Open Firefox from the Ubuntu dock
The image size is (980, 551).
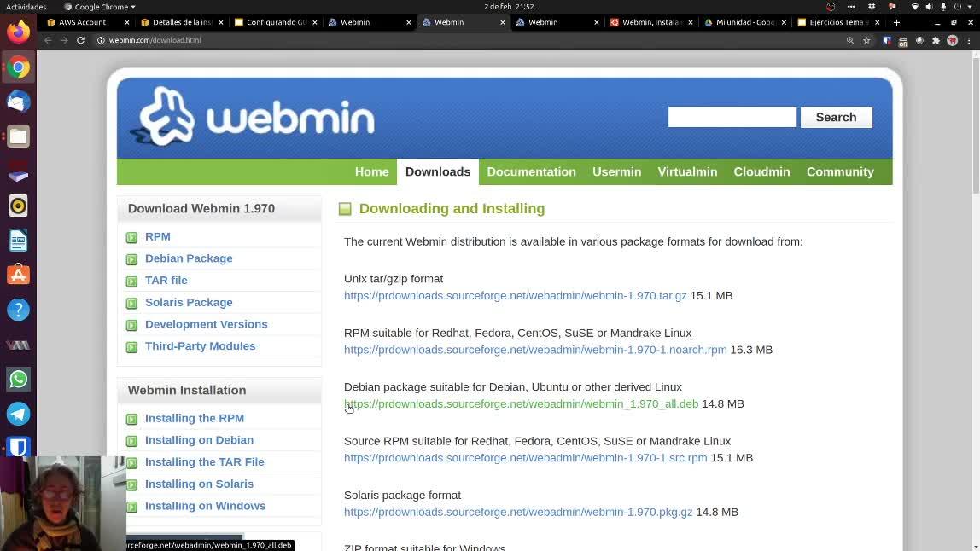18,32
